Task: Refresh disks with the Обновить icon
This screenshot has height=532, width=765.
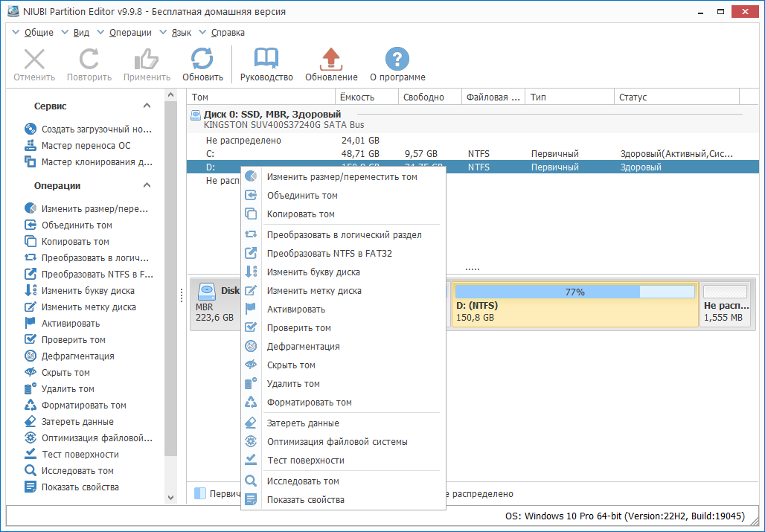Action: click(202, 59)
